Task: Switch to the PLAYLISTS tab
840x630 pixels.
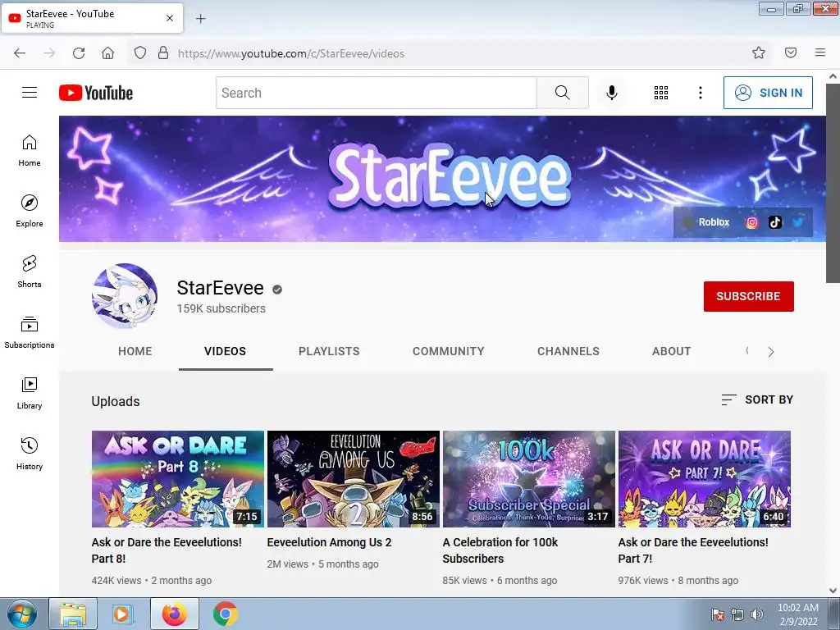Action: (329, 351)
